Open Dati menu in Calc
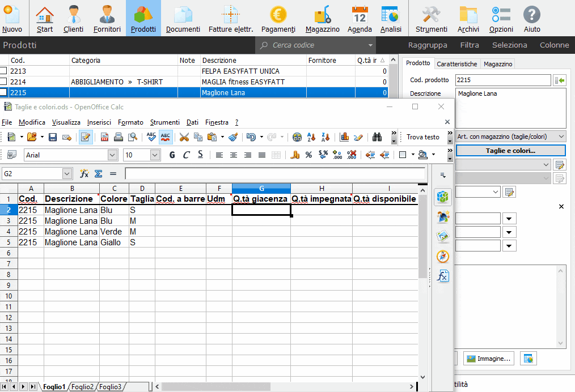 coord(192,122)
